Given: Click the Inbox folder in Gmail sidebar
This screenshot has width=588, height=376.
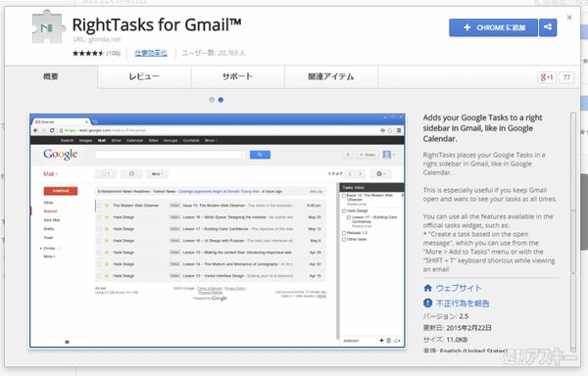Looking at the screenshot, I should (x=48, y=203).
